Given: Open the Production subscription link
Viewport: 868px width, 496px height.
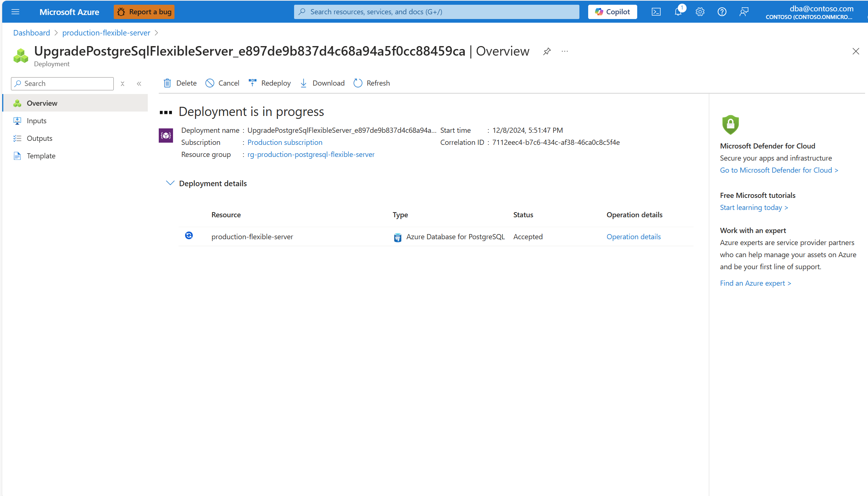Looking at the screenshot, I should tap(285, 142).
